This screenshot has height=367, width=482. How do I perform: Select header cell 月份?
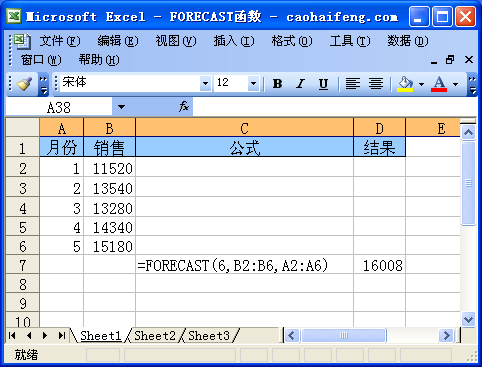point(62,147)
